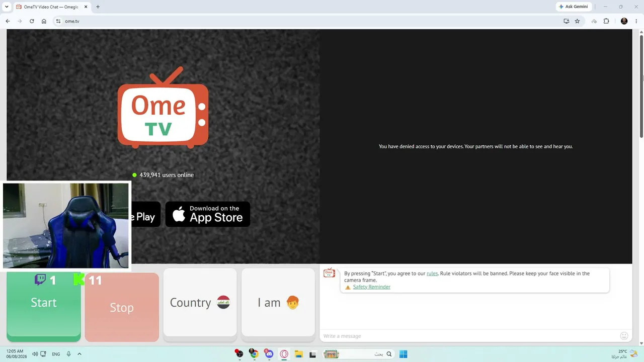This screenshot has height=362, width=644.
Task: Open File Explorer from the taskbar
Action: pyautogui.click(x=298, y=354)
